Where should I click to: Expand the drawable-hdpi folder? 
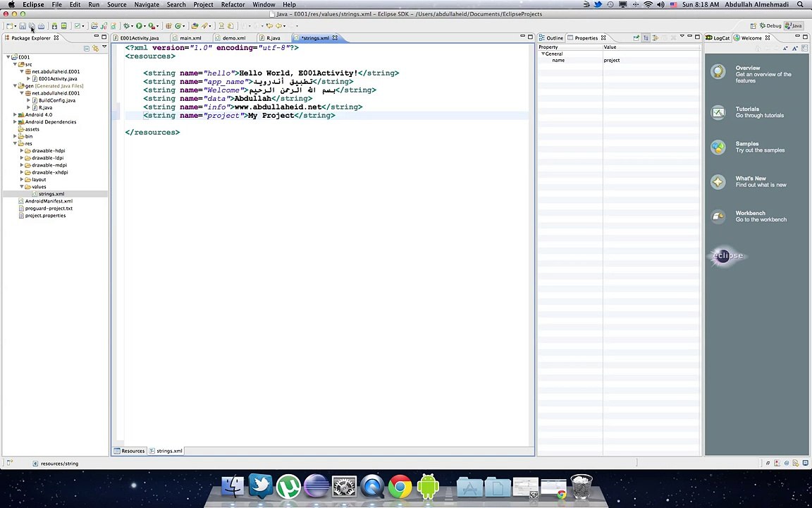point(22,151)
